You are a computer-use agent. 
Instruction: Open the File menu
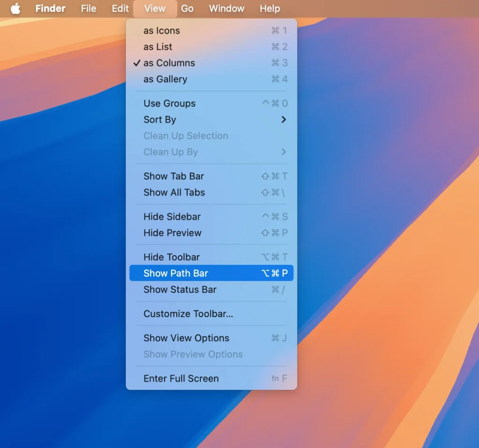88,8
